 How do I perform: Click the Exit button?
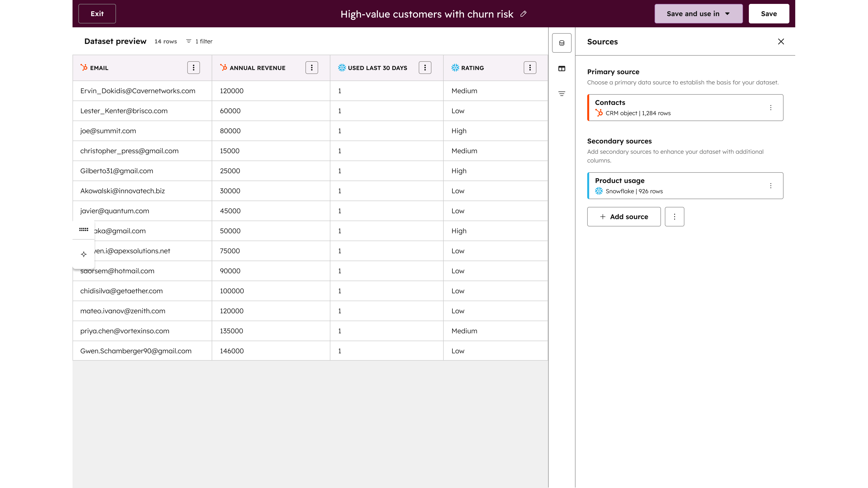pyautogui.click(x=97, y=13)
